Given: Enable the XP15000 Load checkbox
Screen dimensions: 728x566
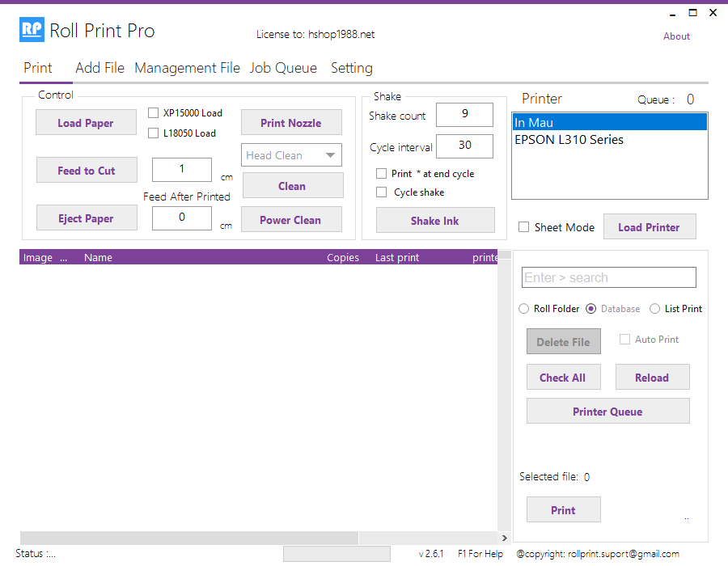Looking at the screenshot, I should (154, 113).
